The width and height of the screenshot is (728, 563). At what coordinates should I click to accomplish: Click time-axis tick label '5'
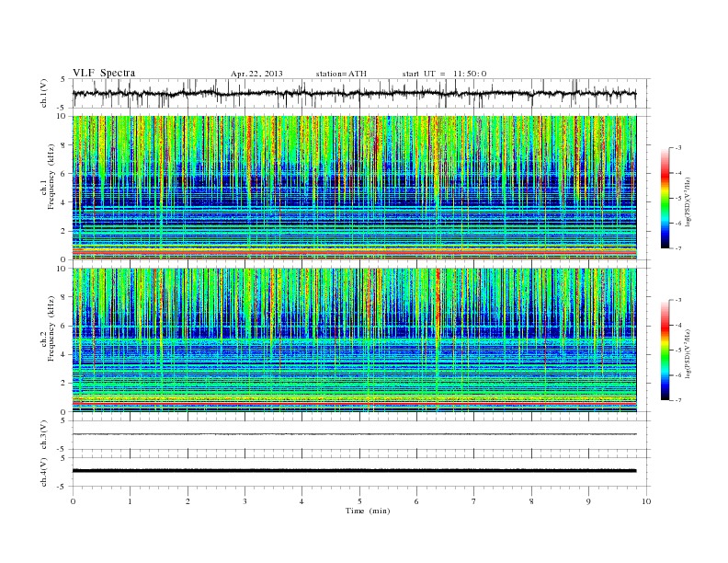click(359, 501)
